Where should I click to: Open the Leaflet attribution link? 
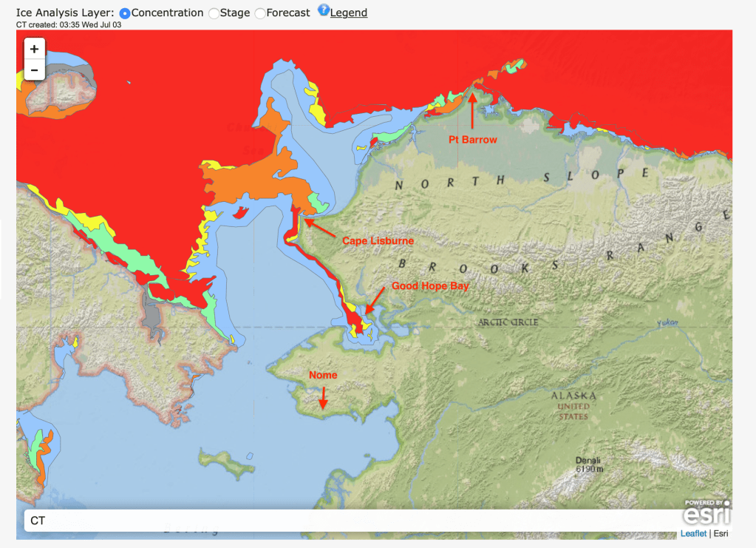coord(693,533)
